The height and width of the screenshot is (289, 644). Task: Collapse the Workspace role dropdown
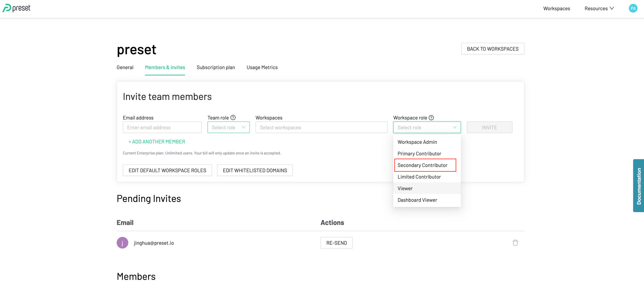point(427,127)
